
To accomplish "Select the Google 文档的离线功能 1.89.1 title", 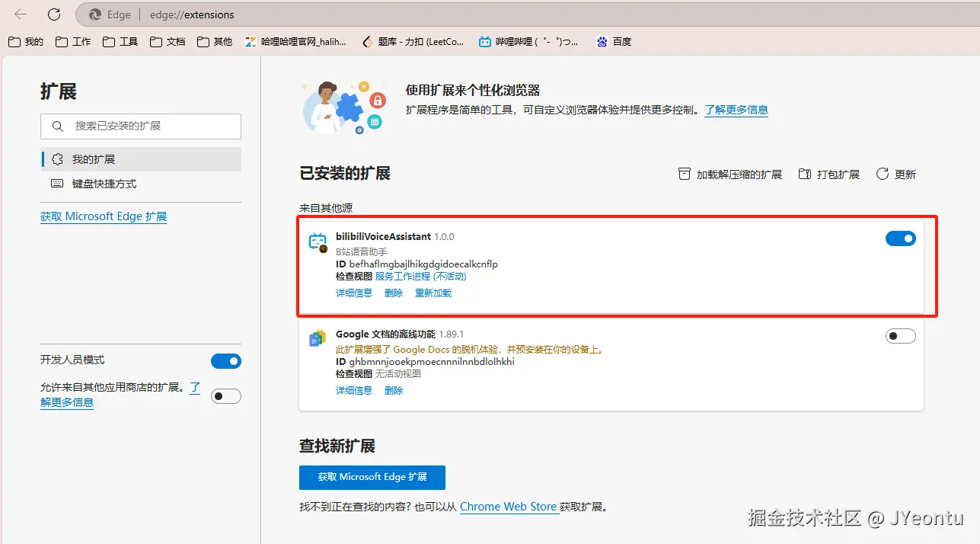I will [400, 334].
